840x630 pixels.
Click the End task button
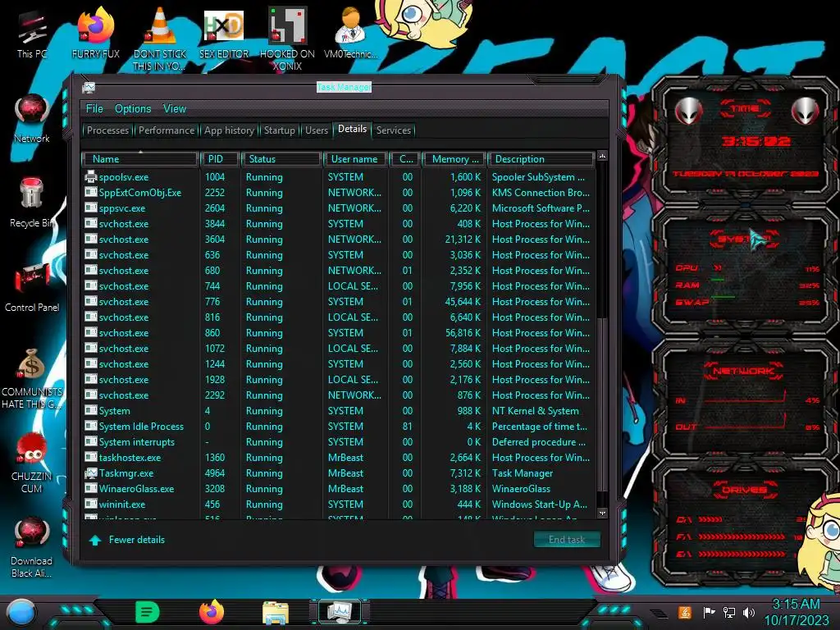pos(567,540)
